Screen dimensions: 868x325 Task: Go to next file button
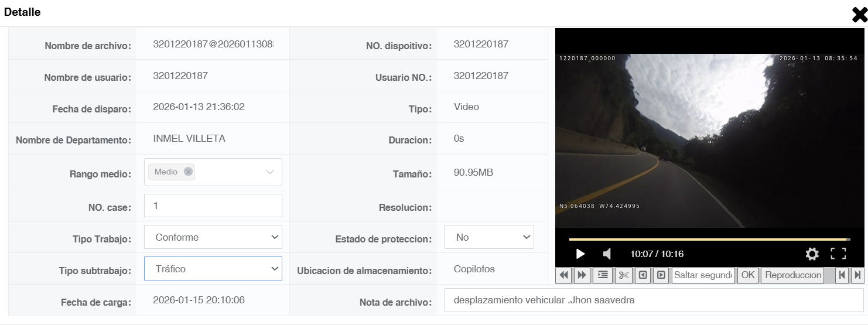pos(857,275)
